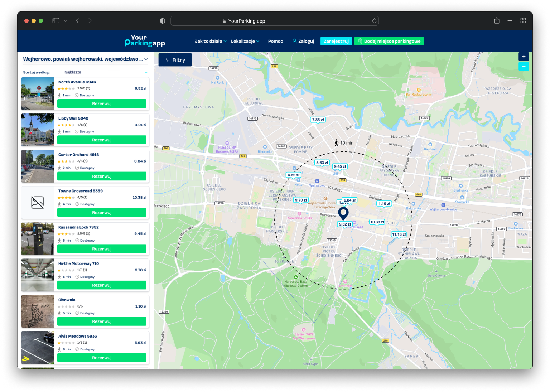This screenshot has width=550, height=392.
Task: Reserve Towne Crossroad 8359 with Rezerwuj
Action: point(102,213)
